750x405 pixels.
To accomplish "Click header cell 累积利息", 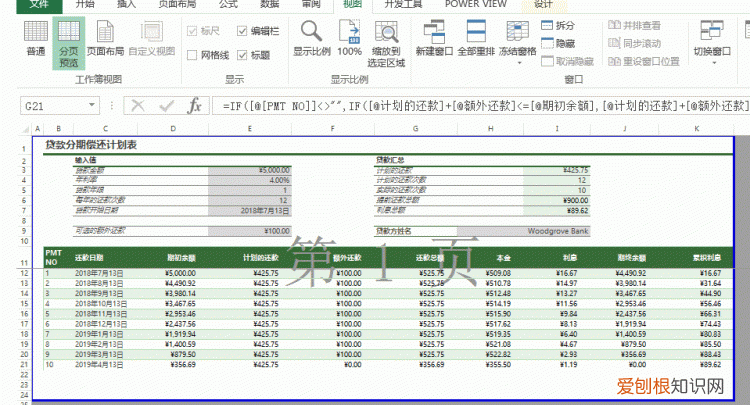I will click(x=707, y=258).
